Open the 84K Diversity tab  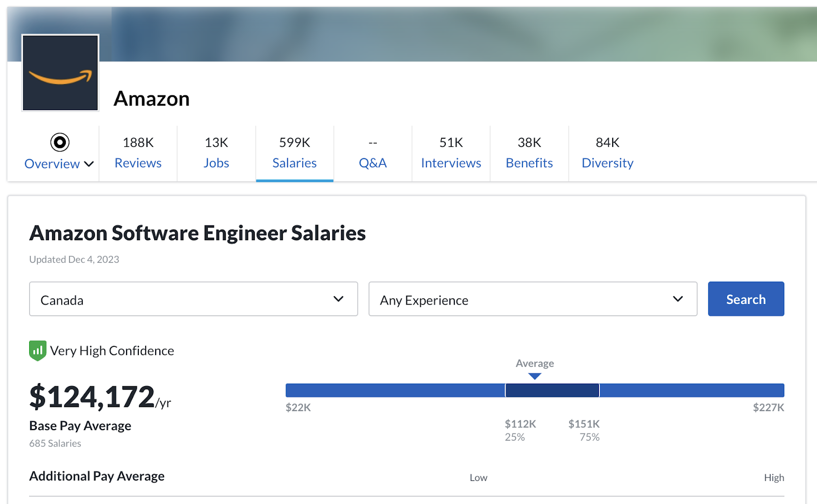click(x=608, y=153)
